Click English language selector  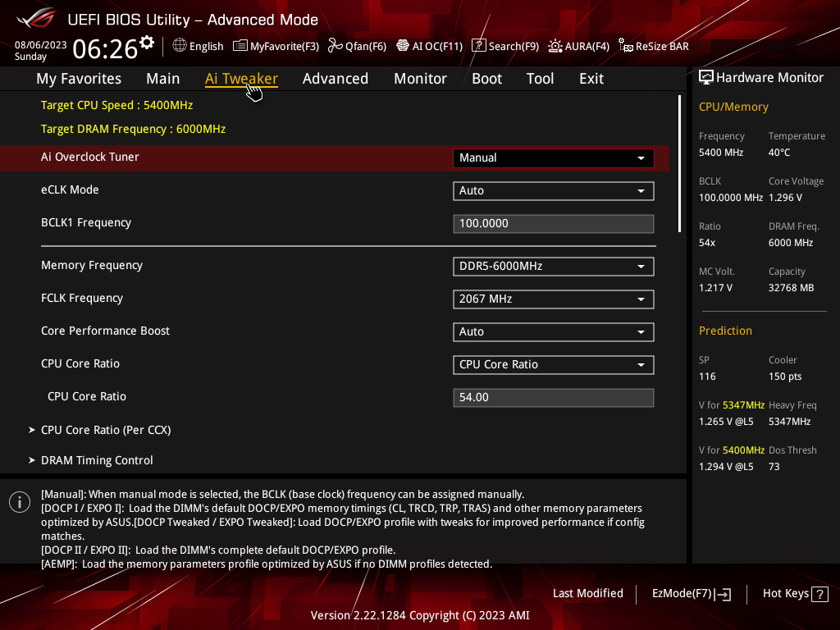(198, 46)
